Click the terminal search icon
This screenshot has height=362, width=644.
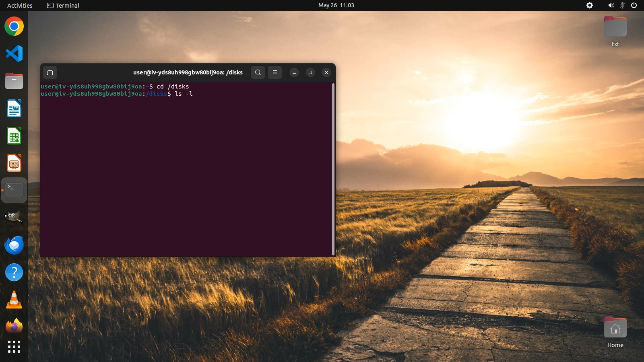click(258, 72)
